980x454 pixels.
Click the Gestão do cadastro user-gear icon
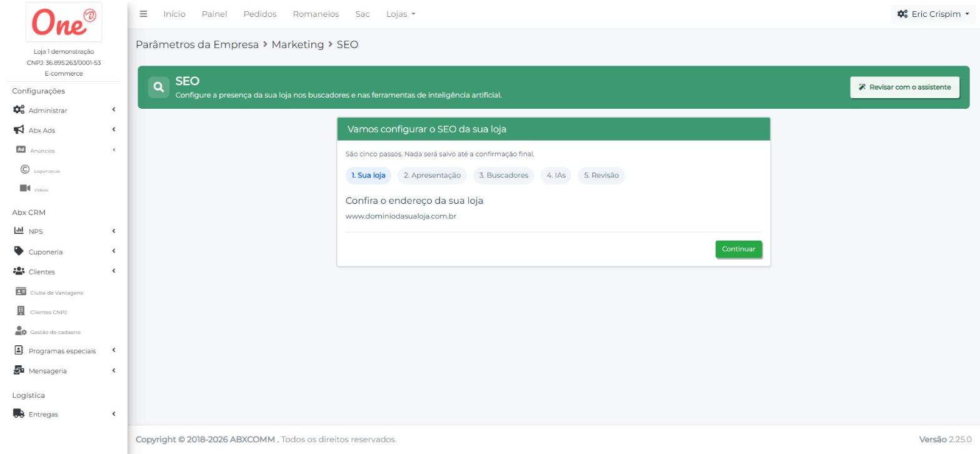(x=21, y=331)
